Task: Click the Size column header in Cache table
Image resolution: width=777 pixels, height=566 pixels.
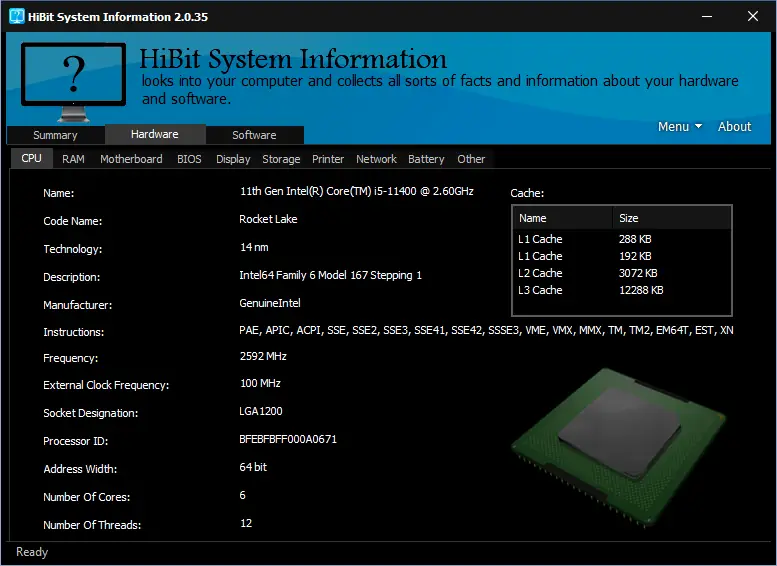Action: (x=671, y=218)
